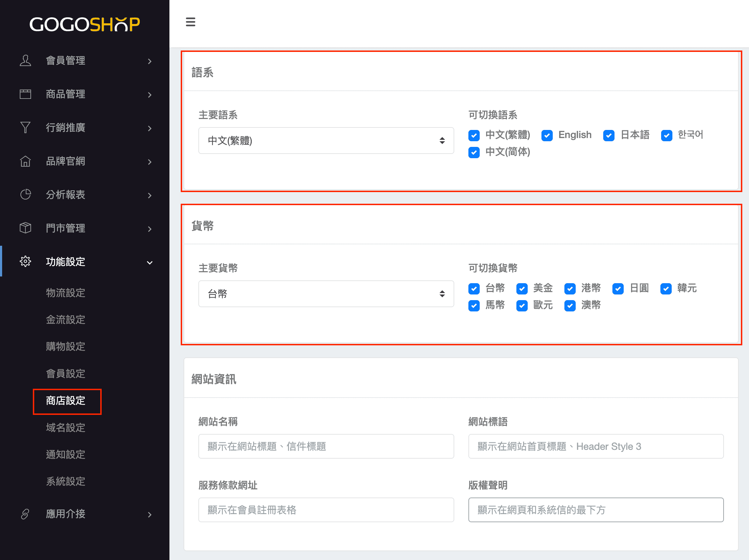Open the 主要語系 dropdown
Screen dimensions: 749x560
point(326,141)
